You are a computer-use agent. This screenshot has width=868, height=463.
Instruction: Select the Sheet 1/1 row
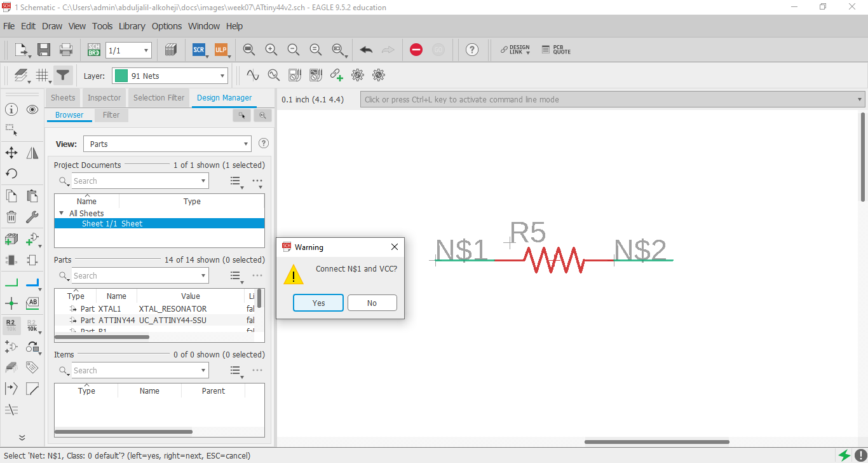click(159, 224)
